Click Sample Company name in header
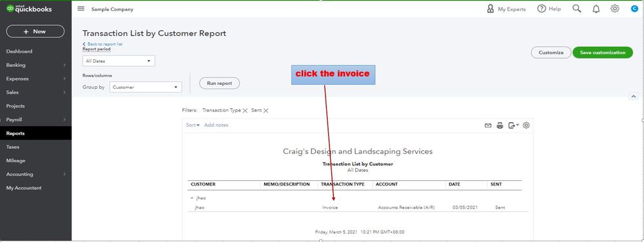Viewport: 644px width, 242px height. point(112,10)
